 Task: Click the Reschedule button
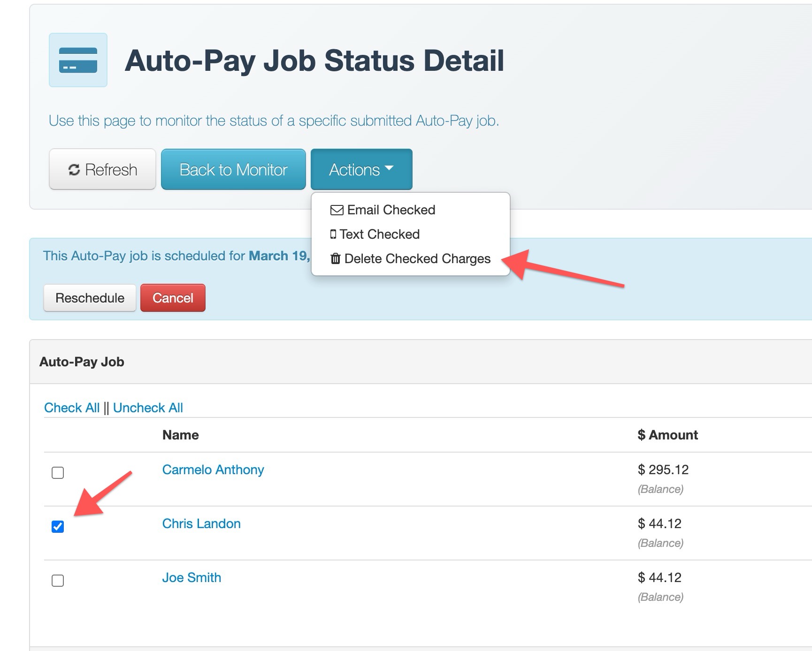[x=90, y=298]
